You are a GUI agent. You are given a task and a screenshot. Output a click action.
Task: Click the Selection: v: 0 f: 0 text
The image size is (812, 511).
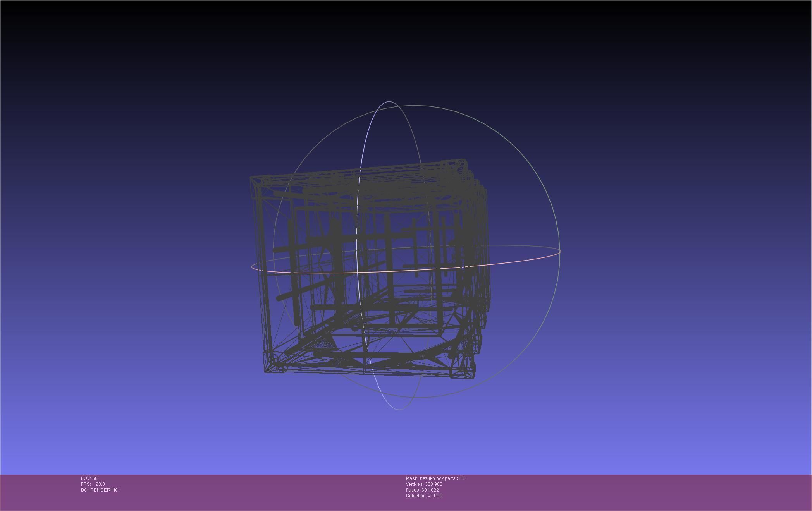click(x=424, y=496)
